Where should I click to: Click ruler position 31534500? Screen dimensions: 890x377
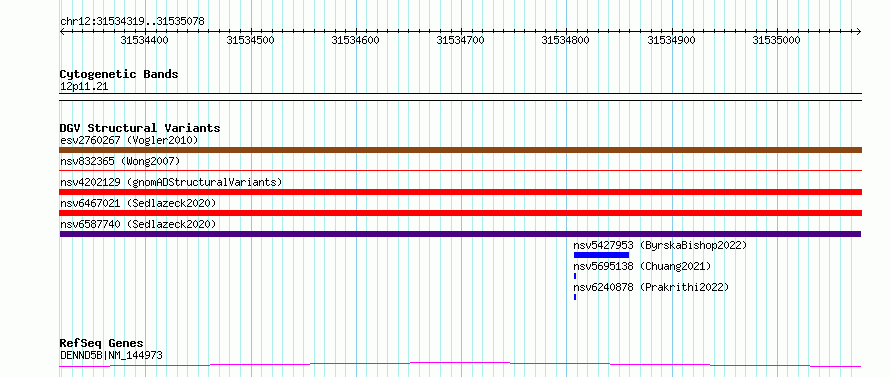tap(250, 40)
